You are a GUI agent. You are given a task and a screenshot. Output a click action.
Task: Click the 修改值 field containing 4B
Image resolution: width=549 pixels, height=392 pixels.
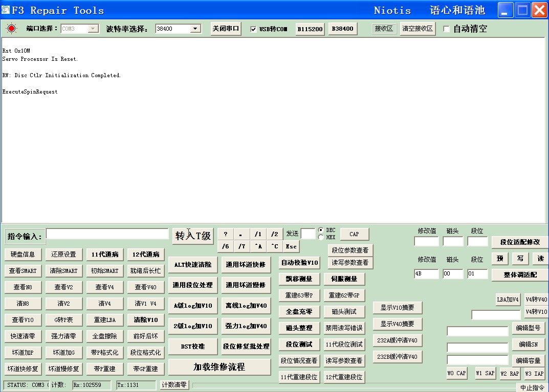pyautogui.click(x=426, y=274)
